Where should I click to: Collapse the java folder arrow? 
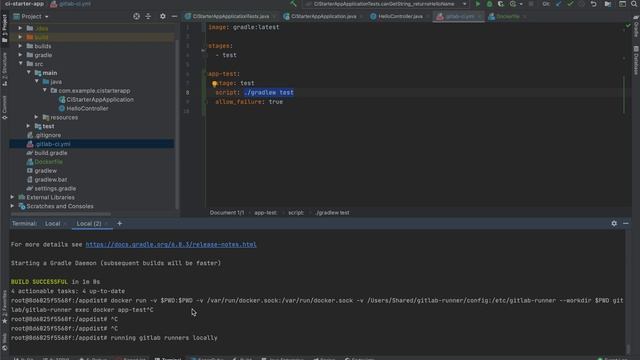click(x=37, y=82)
